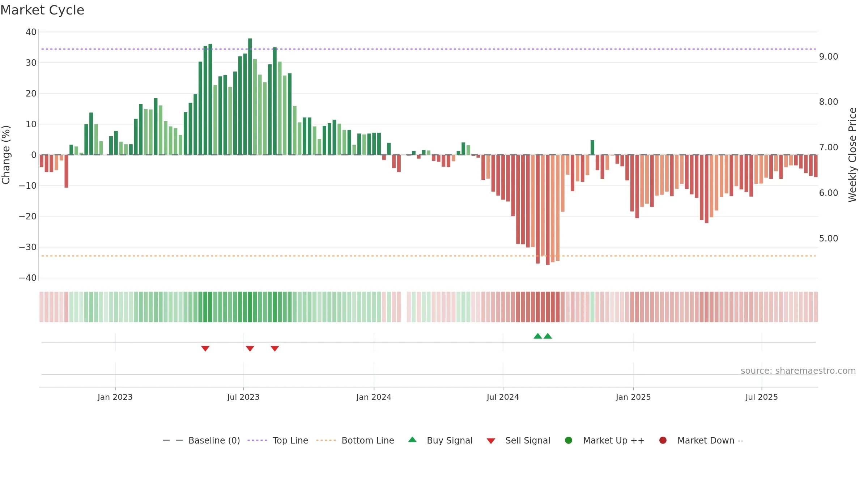This screenshot has height=488, width=868.
Task: Click the Jul 2024 axis label
Action: pyautogui.click(x=503, y=397)
